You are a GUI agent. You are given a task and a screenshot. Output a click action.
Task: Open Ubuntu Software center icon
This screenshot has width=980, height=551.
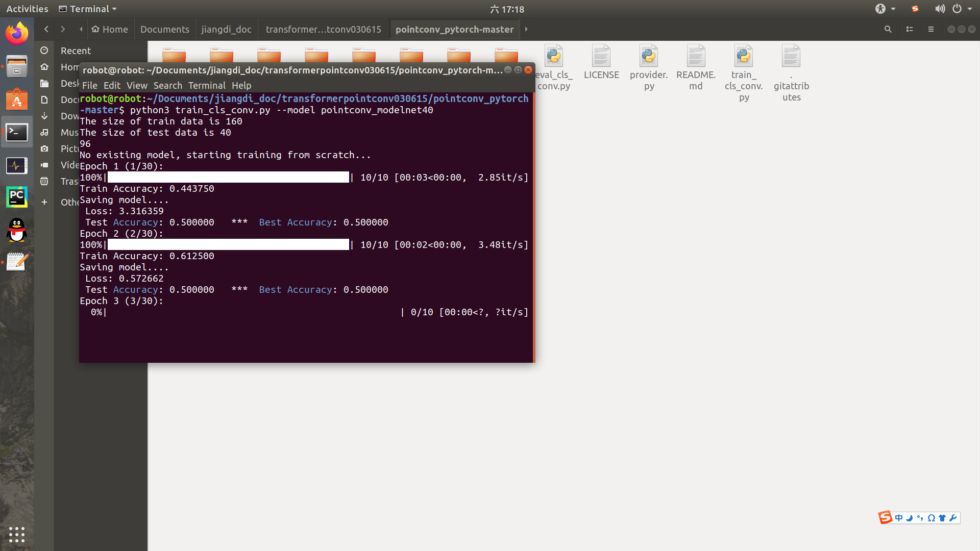[17, 99]
